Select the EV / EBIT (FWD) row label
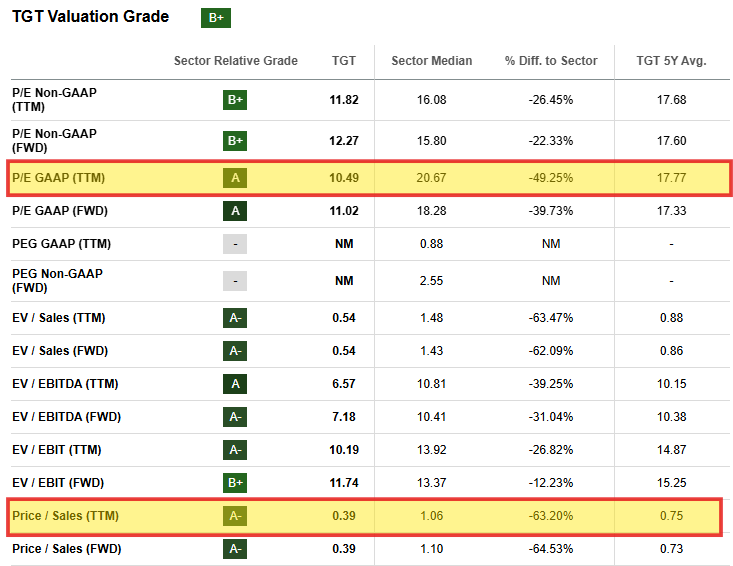The height and width of the screenshot is (566, 733). tap(58, 483)
